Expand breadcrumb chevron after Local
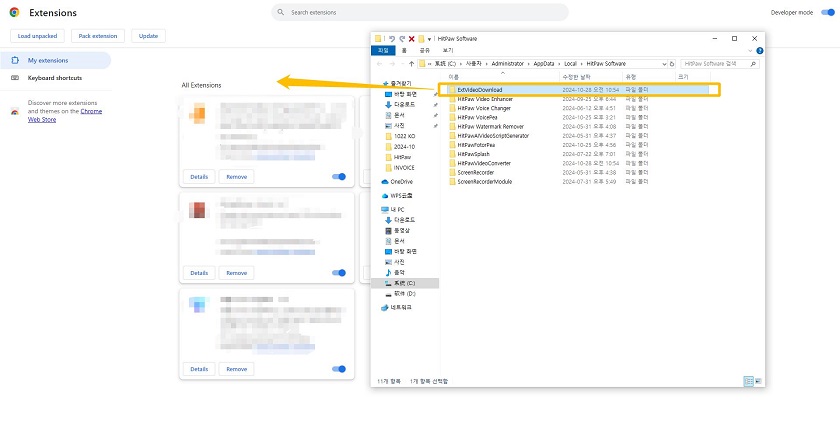 tap(581, 64)
